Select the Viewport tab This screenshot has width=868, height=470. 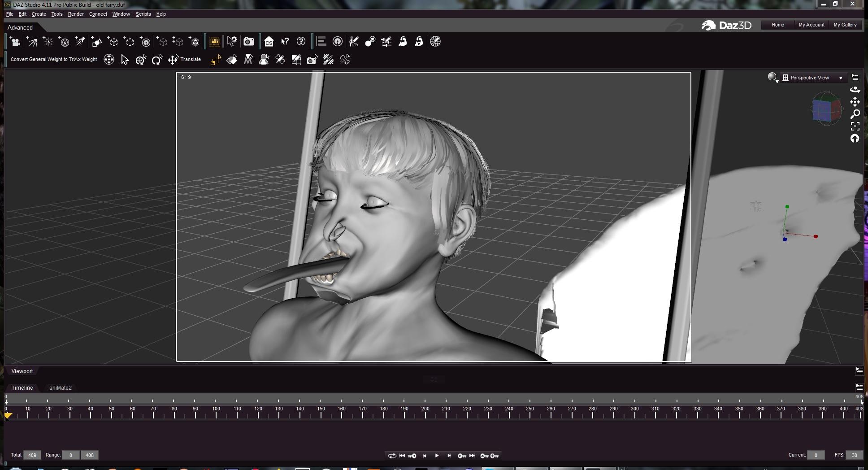tap(22, 371)
